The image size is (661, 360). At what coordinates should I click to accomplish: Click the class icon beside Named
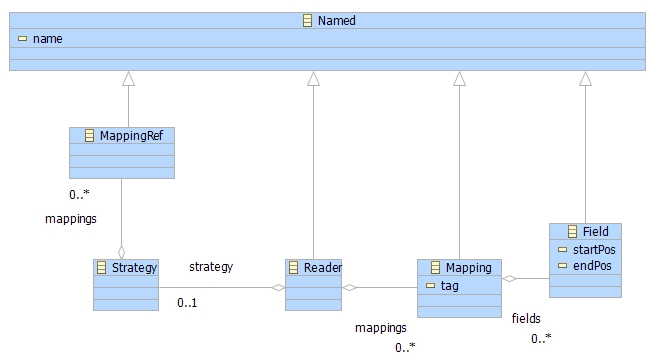pyautogui.click(x=308, y=20)
